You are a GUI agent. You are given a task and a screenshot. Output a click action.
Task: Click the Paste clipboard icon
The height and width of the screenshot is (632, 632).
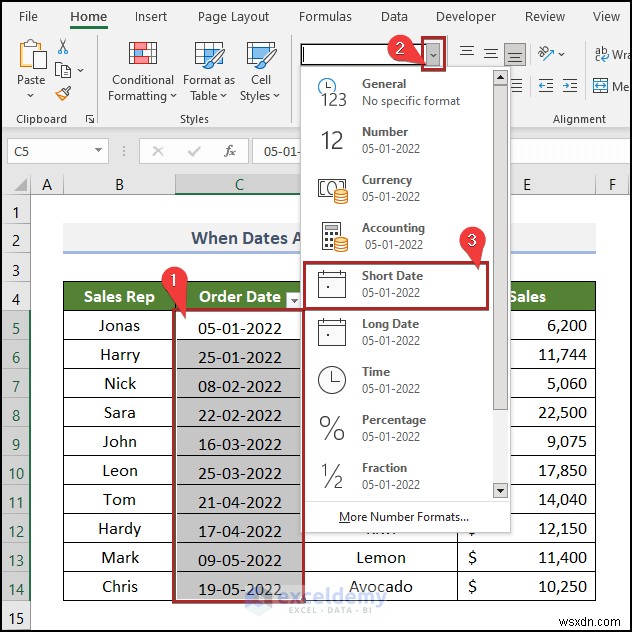[32, 54]
